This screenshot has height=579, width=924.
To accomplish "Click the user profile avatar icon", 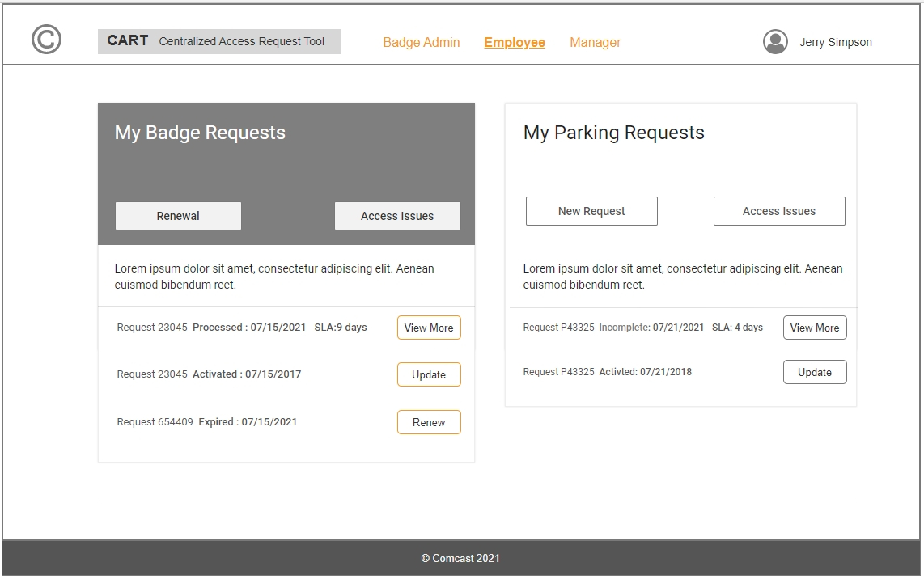I will click(x=775, y=42).
